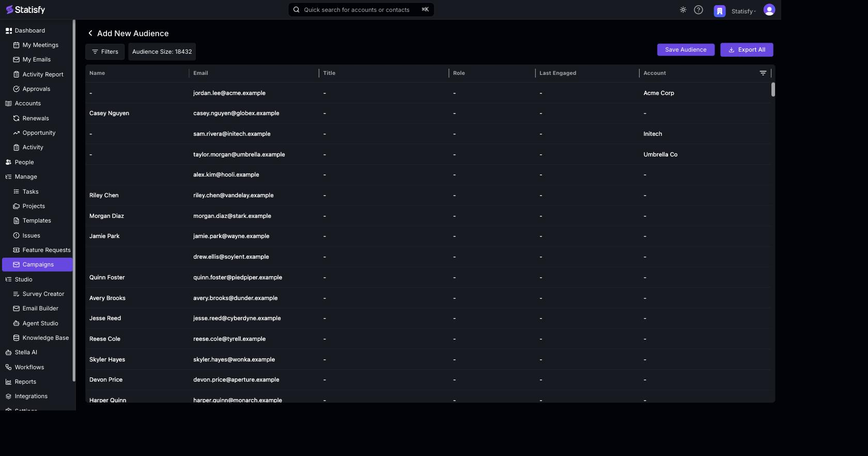Image resolution: width=868 pixels, height=456 pixels.
Task: Click the table vertical scrollbar thumb
Action: (x=773, y=89)
